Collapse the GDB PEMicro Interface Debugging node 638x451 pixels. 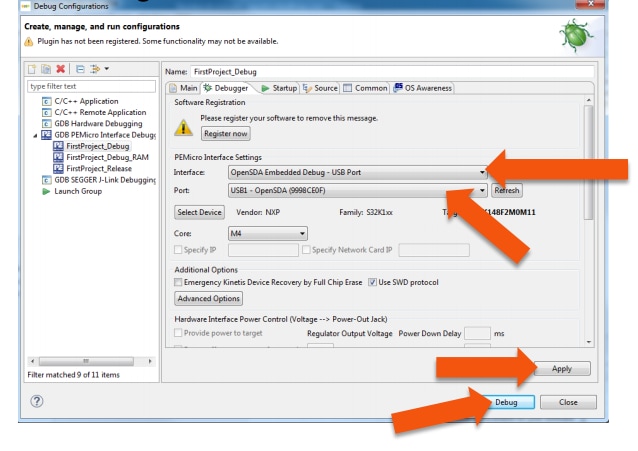(36, 134)
